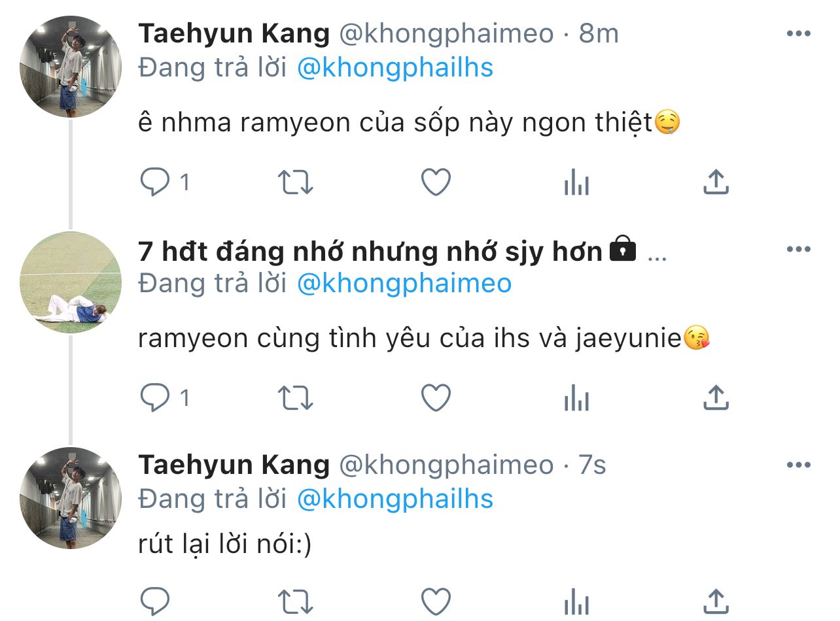The image size is (840, 621).
Task: View analytics of the second tweet
Action: coord(576,397)
